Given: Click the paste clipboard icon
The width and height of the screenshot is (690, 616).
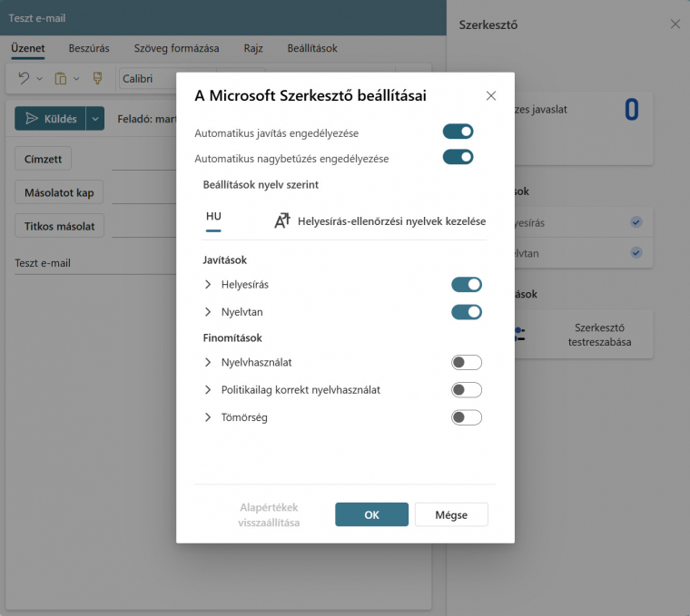Looking at the screenshot, I should (x=60, y=78).
